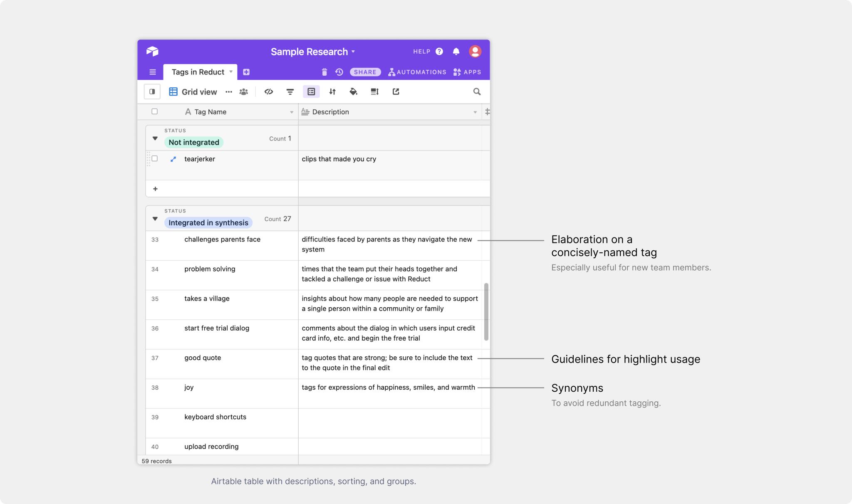Viewport: 852px width, 504px height.
Task: Select the 'start free trial dialog' cell
Action: pos(222,334)
